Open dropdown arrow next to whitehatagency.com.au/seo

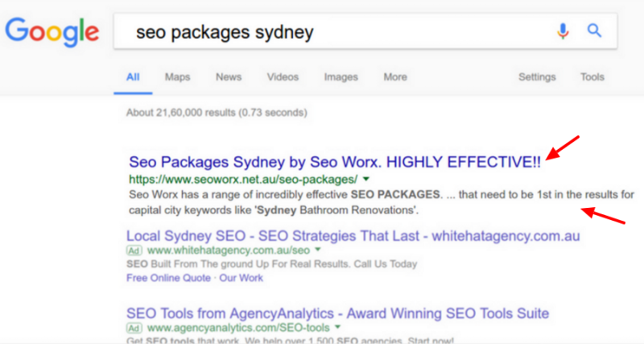(x=317, y=251)
